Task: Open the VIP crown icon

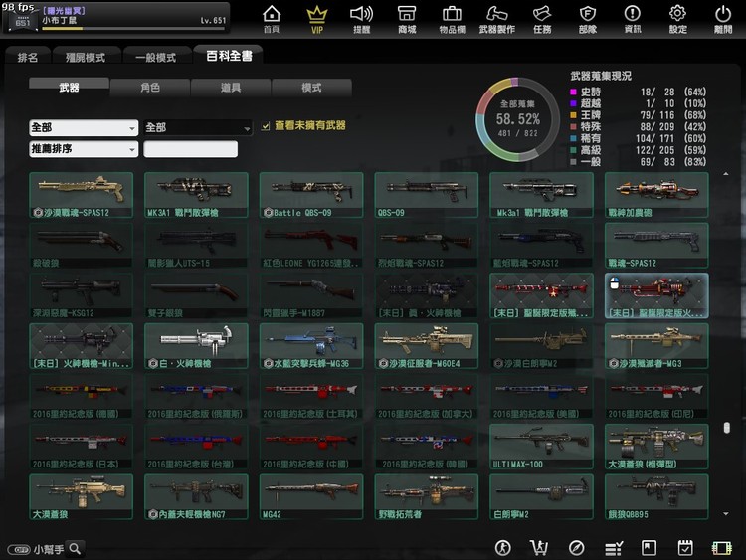Action: click(317, 19)
